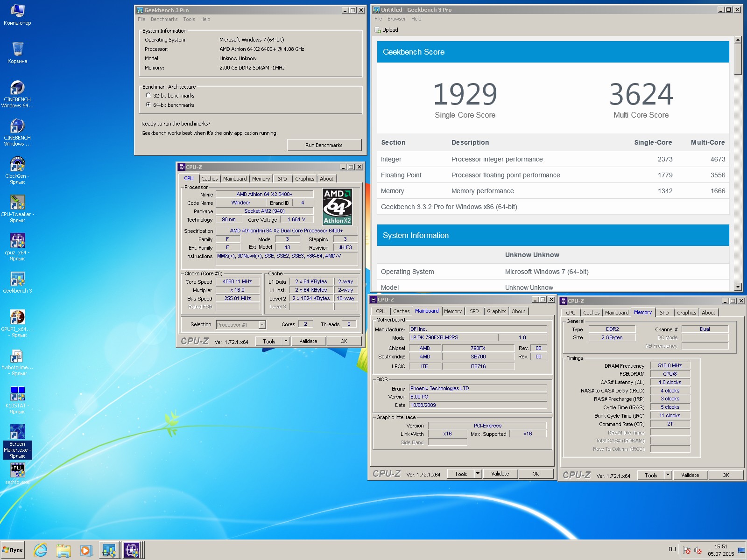Open the hwbotprime shortcut icon
This screenshot has height=560, width=747.
(17, 362)
